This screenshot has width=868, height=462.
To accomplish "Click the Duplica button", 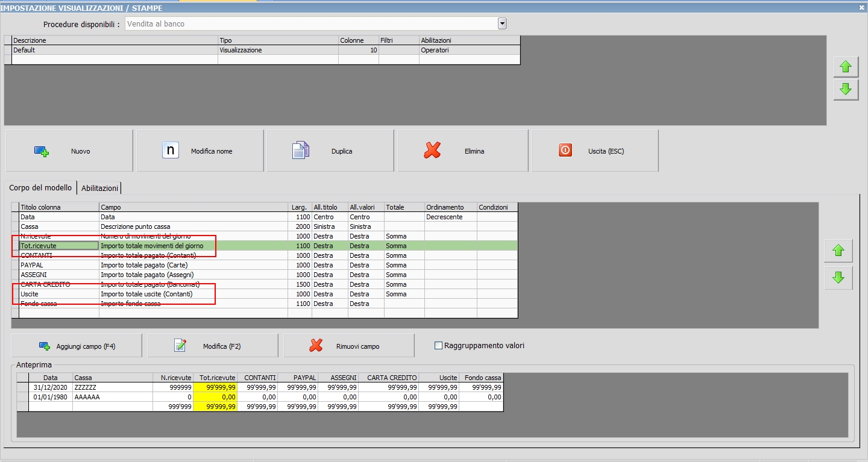I will coord(330,151).
